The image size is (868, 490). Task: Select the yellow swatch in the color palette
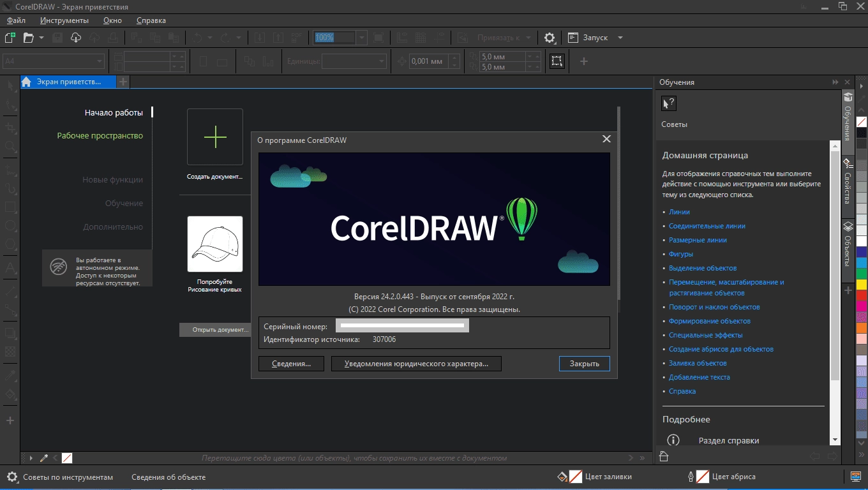[x=862, y=284]
